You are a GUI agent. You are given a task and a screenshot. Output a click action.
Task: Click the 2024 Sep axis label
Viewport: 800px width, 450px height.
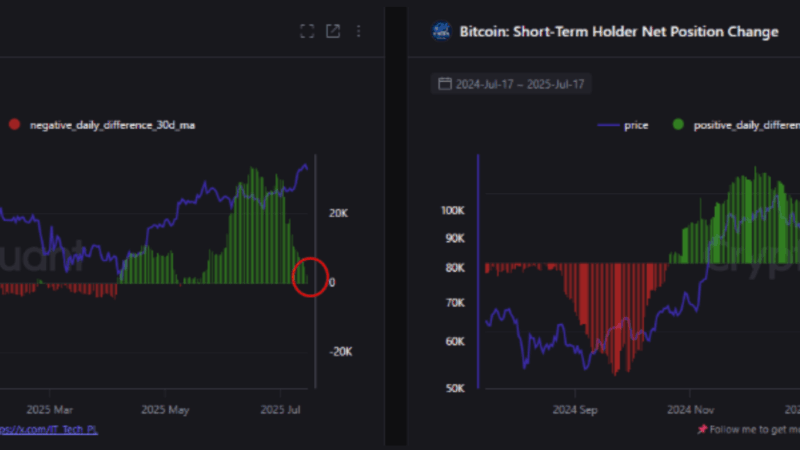click(x=575, y=410)
